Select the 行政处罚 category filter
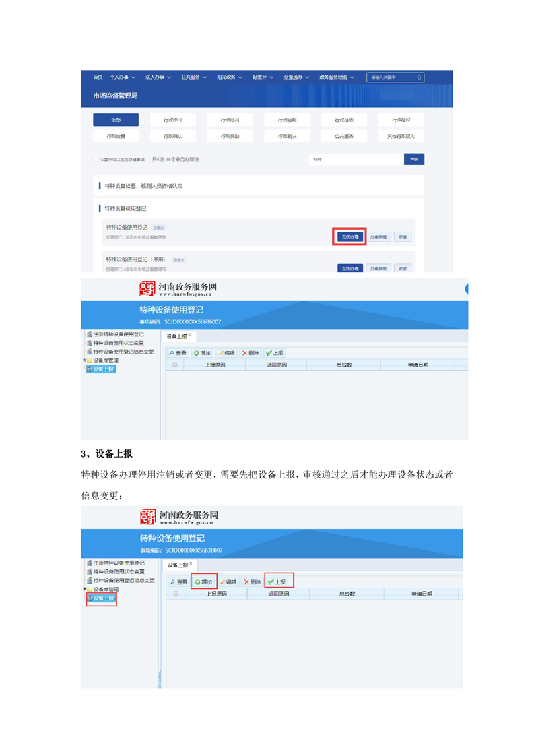 (x=230, y=119)
